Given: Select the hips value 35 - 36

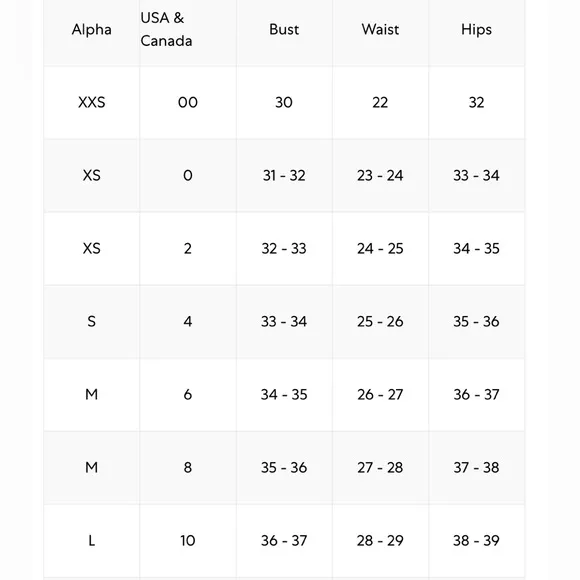Looking at the screenshot, I should (476, 321).
